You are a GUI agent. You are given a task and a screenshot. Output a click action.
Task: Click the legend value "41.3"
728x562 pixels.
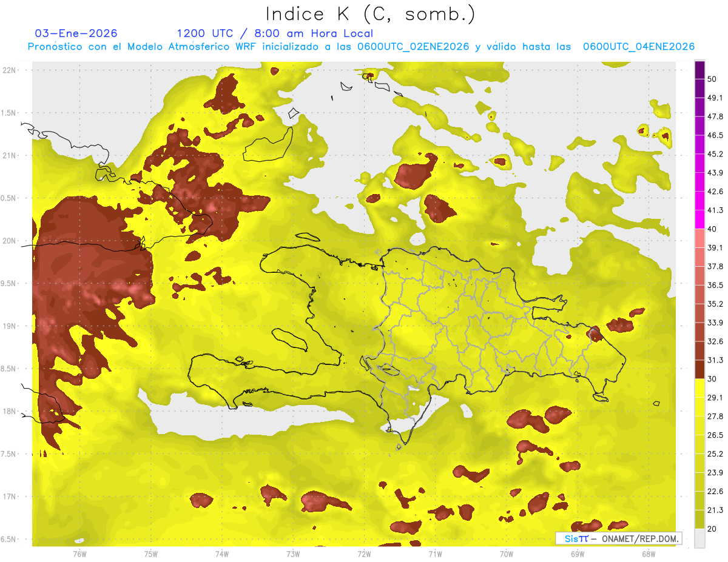(x=716, y=211)
